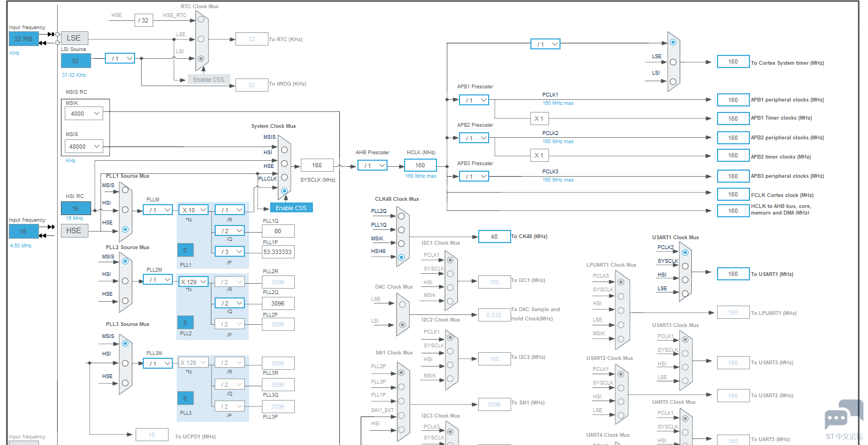Click the HSE oscillator block

(74, 230)
